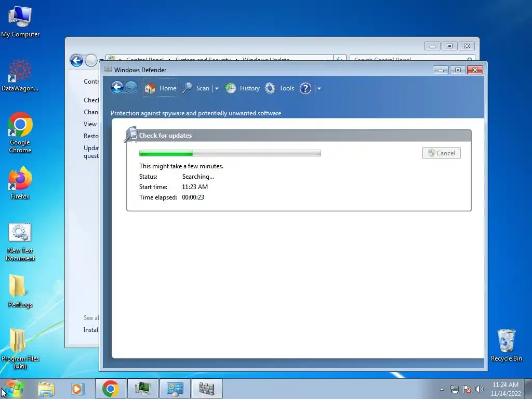Go back in Windows Defender
Image resolution: width=532 pixels, height=399 pixels.
coord(117,87)
